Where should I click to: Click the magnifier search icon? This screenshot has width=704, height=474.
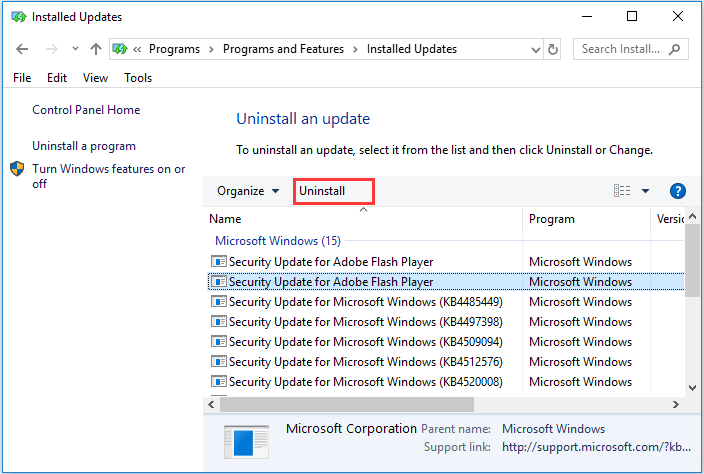pyautogui.click(x=675, y=49)
